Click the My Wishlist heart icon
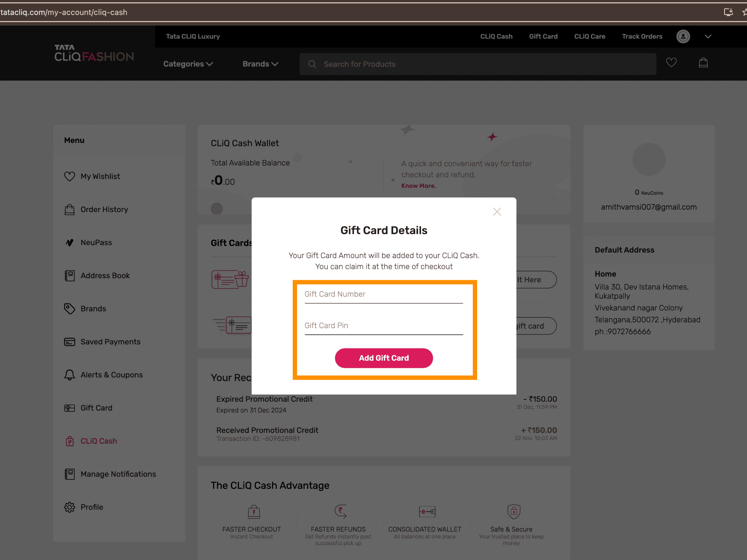The image size is (747, 560). pos(70,176)
